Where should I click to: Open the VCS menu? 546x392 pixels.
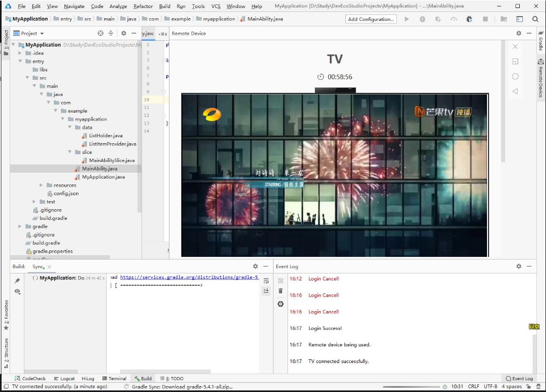point(216,6)
